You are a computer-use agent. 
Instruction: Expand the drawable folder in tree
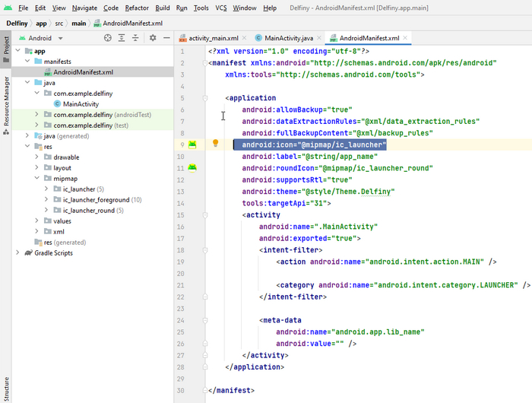tap(38, 157)
